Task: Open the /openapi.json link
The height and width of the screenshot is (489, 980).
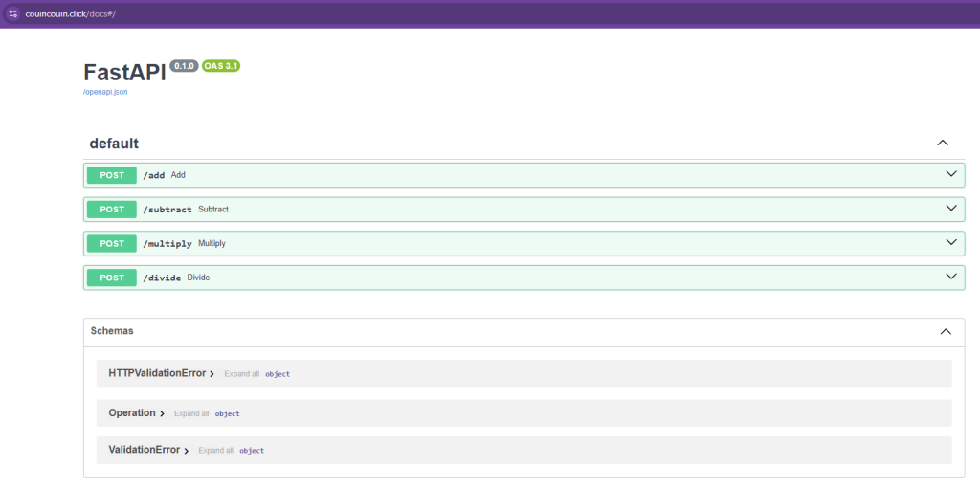Action: [105, 92]
